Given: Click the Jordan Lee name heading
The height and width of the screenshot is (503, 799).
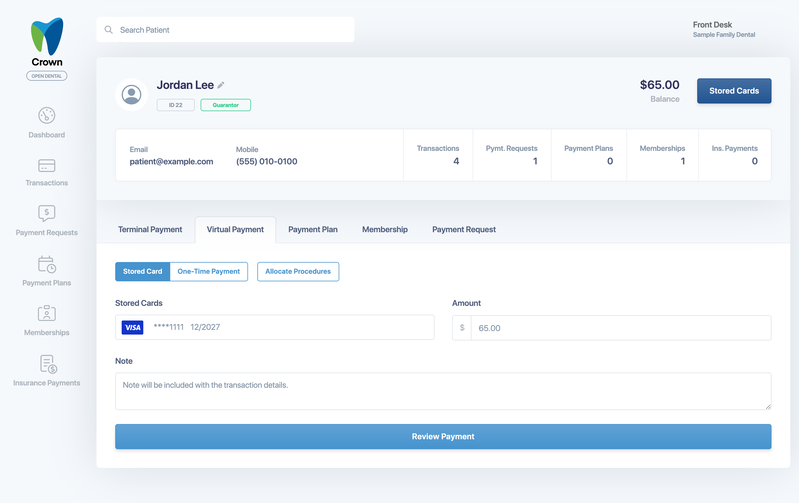Looking at the screenshot, I should click(x=185, y=85).
